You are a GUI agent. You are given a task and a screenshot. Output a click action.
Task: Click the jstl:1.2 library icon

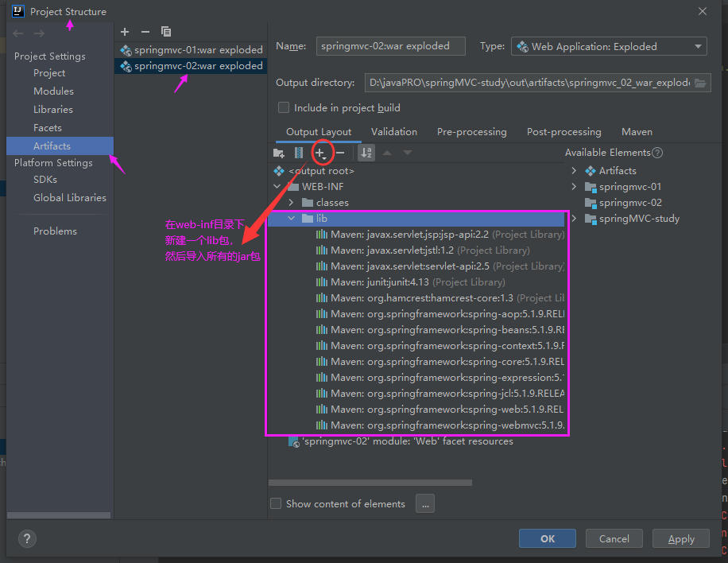click(322, 250)
